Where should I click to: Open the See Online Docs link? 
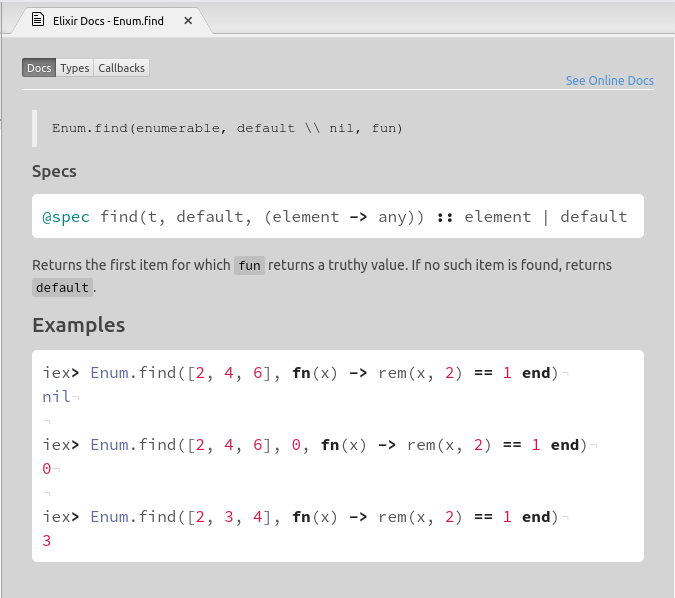click(610, 81)
